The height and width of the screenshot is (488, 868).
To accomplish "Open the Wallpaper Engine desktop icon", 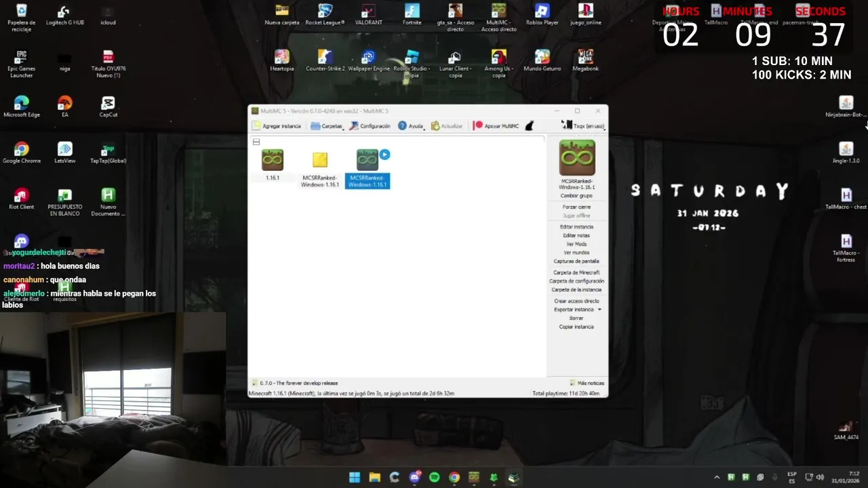I will point(368,61).
